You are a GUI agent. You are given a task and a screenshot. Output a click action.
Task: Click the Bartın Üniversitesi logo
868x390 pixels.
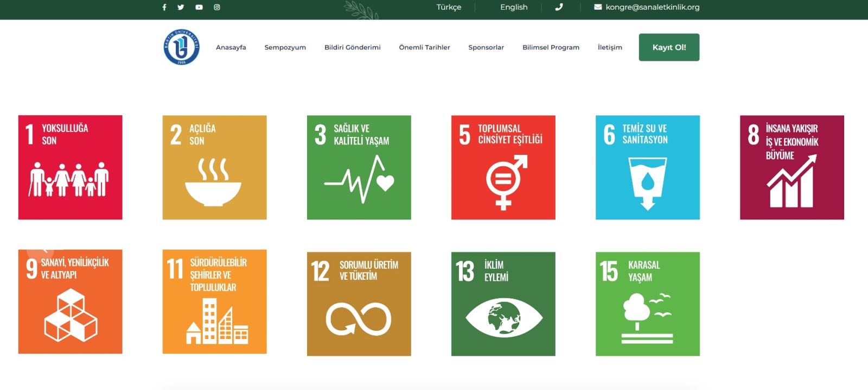(x=182, y=47)
